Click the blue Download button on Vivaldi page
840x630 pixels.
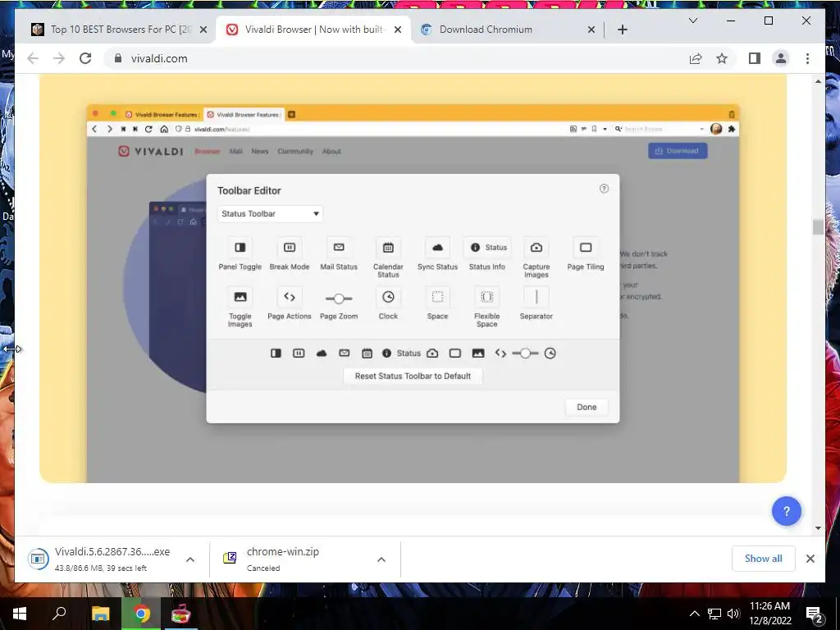coord(678,151)
